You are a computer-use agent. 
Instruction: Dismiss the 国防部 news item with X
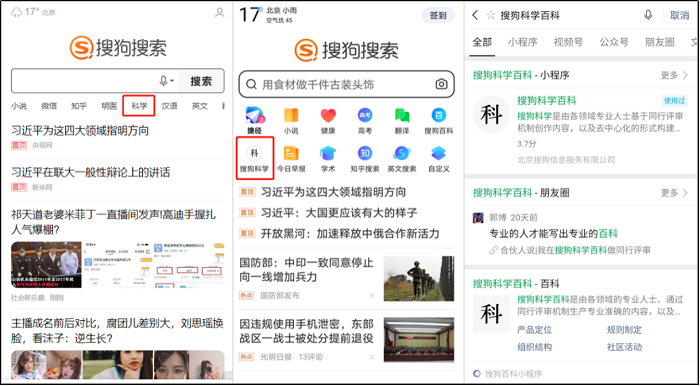pyautogui.click(x=371, y=295)
